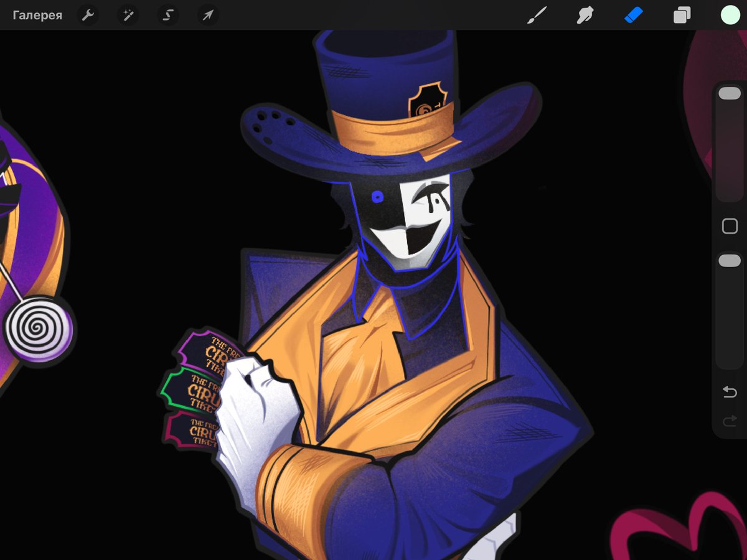Open the Layers panel
The width and height of the screenshot is (747, 560).
682,16
